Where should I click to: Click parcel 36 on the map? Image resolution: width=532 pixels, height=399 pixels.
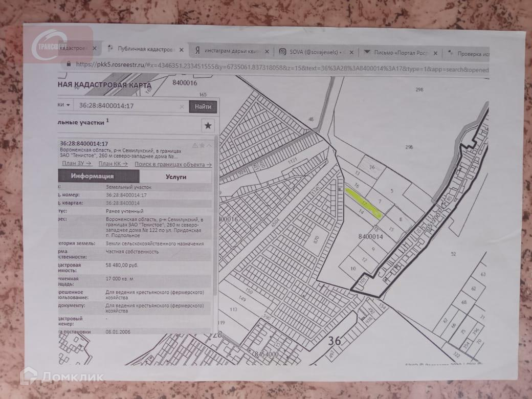pyautogui.click(x=372, y=167)
